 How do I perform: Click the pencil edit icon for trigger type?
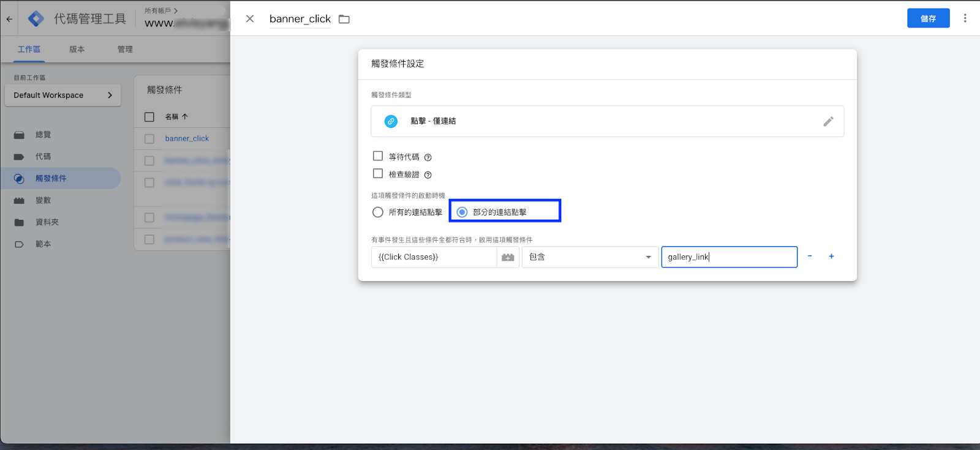(828, 121)
